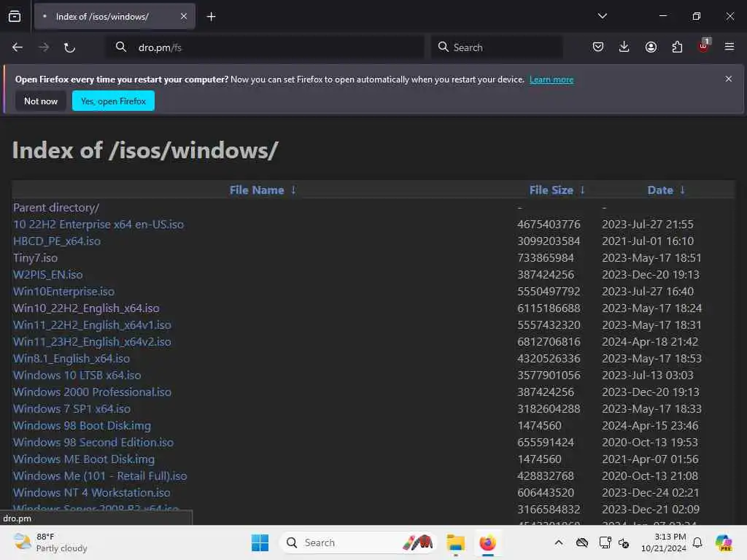
Task: Open a new tab with plus button
Action: (x=211, y=17)
